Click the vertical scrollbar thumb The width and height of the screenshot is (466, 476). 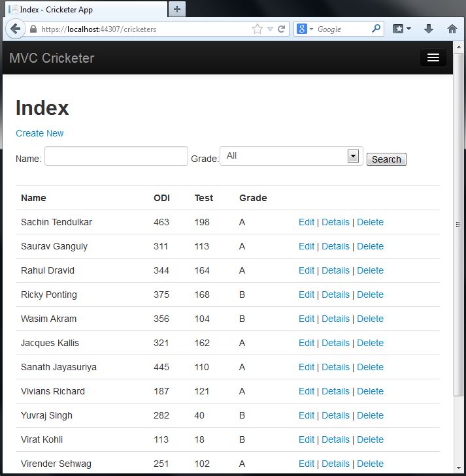[458, 225]
